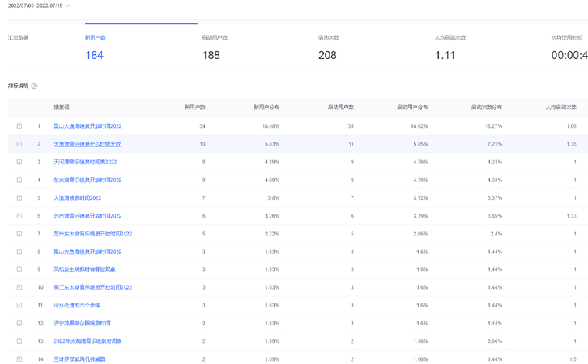Select the 启动用户数 summary tab showing 188
Screen dimensions: 588x364
tap(212, 48)
